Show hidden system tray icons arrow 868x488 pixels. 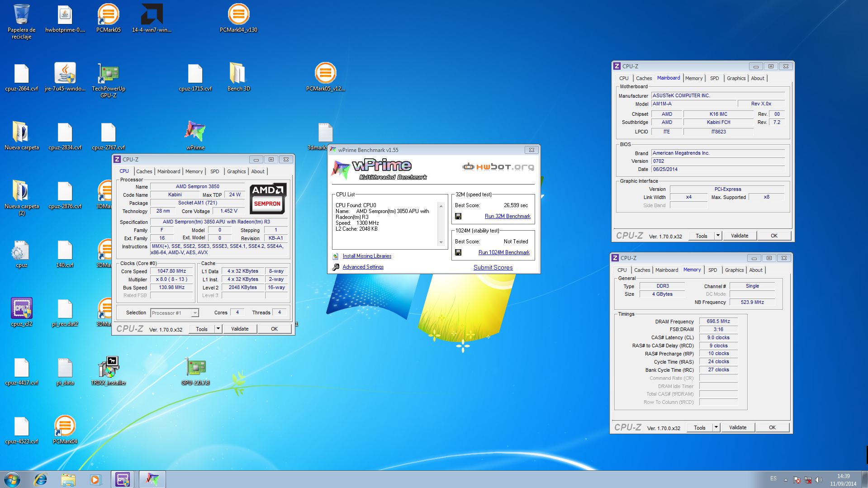click(786, 480)
